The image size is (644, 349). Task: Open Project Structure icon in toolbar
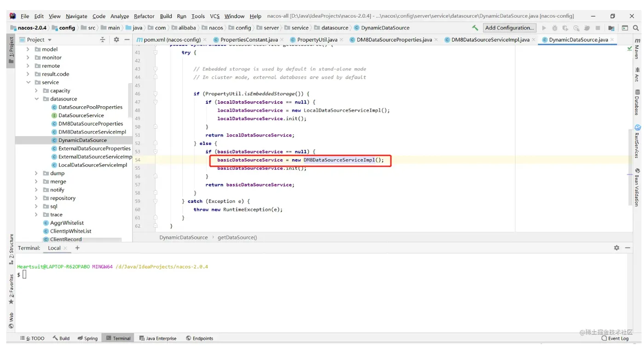point(611,28)
